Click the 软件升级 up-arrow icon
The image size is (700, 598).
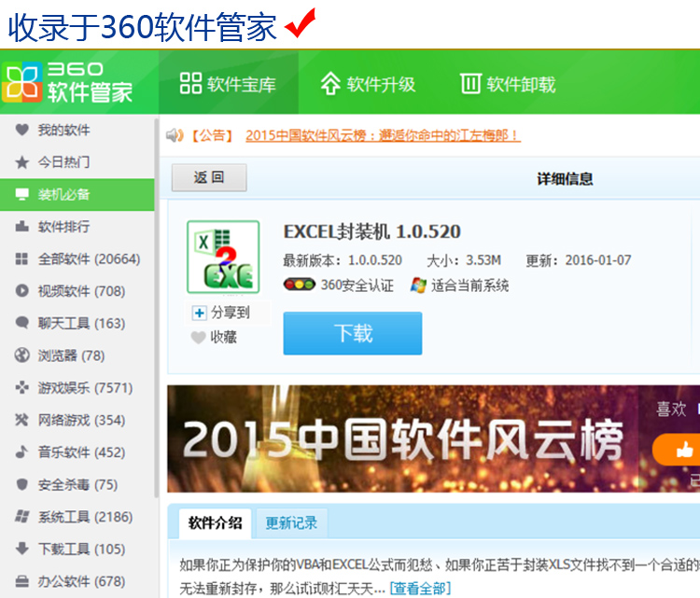tap(330, 83)
